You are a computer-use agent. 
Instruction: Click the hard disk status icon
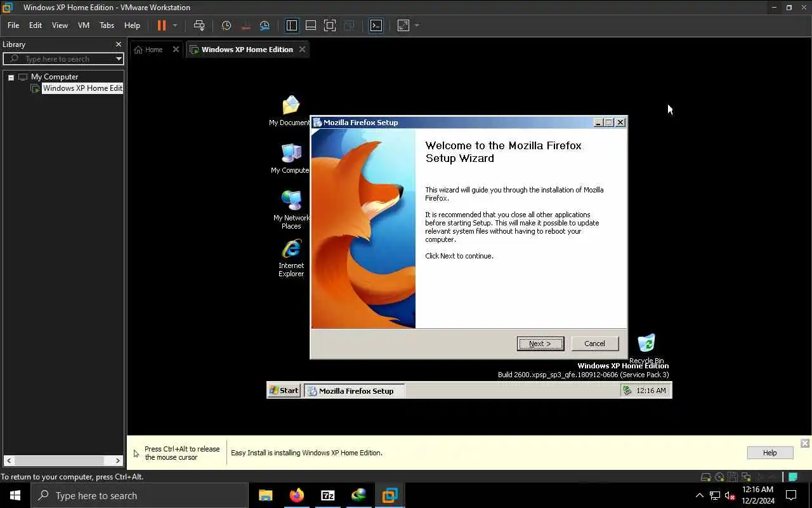point(705,477)
